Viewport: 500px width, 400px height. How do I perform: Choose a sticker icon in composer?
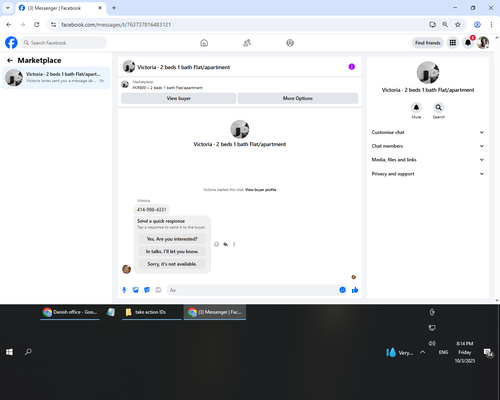pyautogui.click(x=147, y=290)
